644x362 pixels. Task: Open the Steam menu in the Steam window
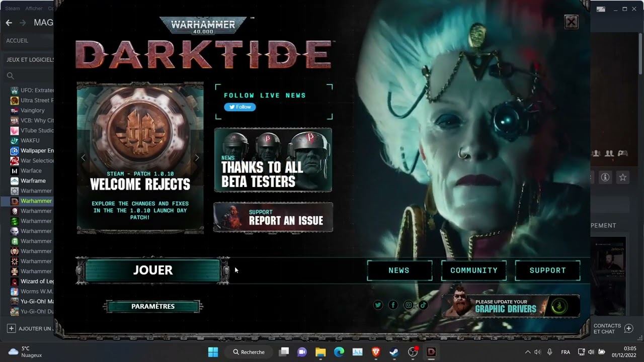(13, 9)
